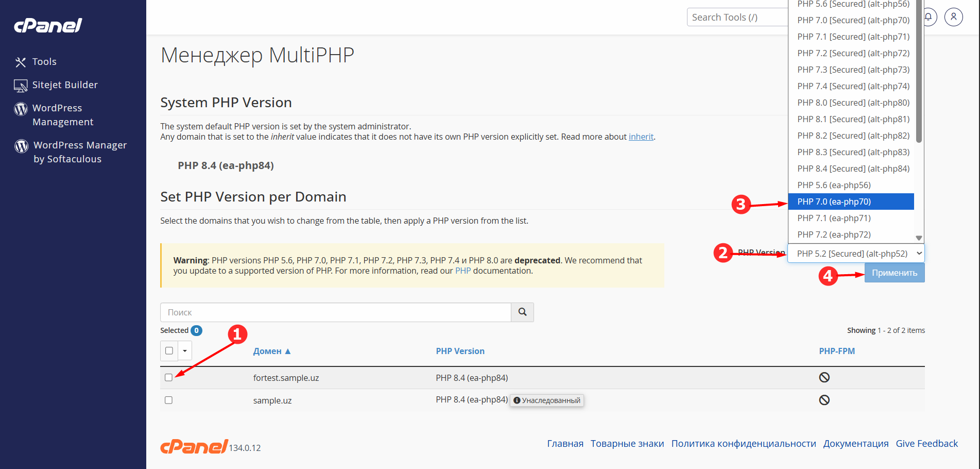Click the fortest.sample.uz domain name

(286, 378)
